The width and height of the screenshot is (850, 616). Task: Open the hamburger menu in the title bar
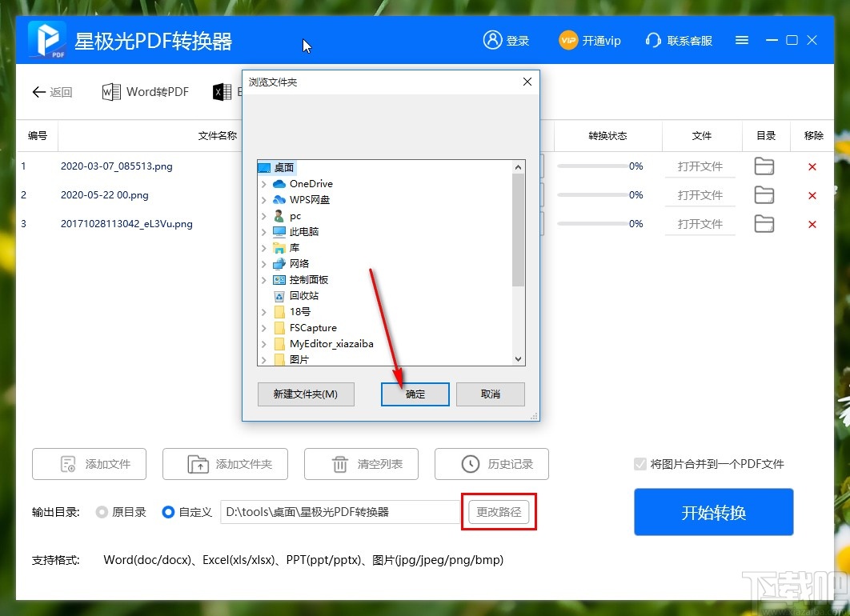pos(741,39)
